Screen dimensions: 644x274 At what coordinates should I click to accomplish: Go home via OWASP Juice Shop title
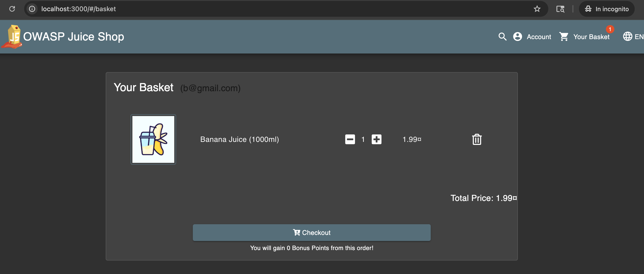click(73, 37)
